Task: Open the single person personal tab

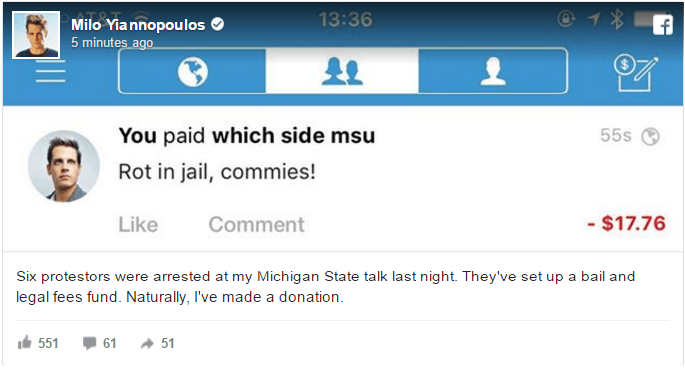Action: tap(493, 71)
